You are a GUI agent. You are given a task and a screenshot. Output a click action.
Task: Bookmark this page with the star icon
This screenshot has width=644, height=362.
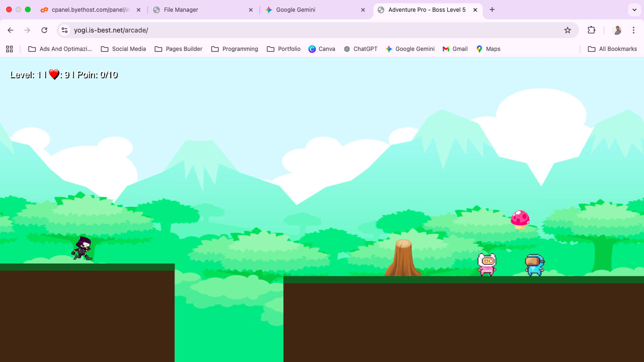[568, 30]
